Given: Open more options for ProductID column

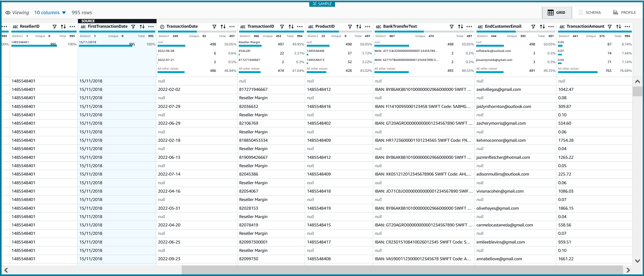Looking at the screenshot, I should [368, 27].
